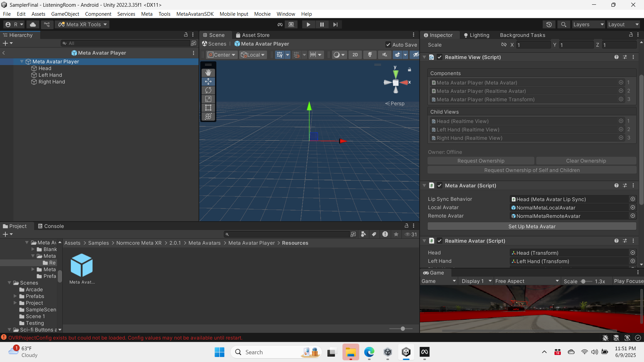644x362 pixels.
Task: Select the Rotate tool
Action: [208, 90]
